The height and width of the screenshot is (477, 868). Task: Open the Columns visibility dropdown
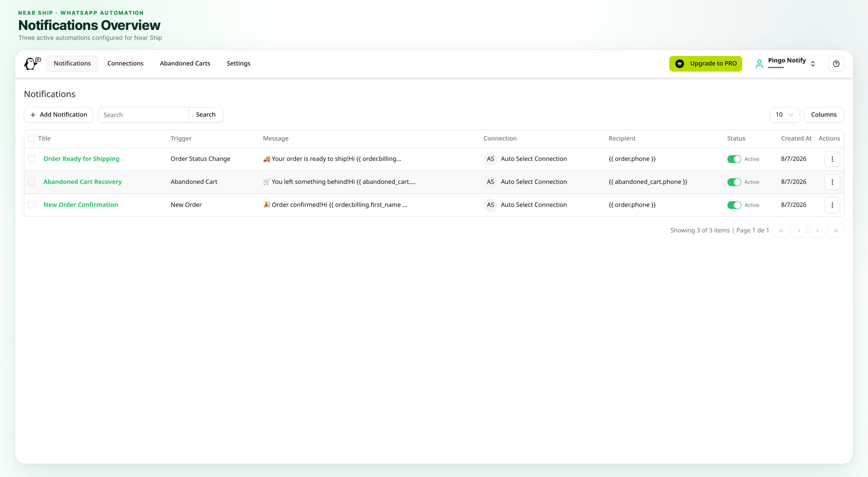point(824,115)
